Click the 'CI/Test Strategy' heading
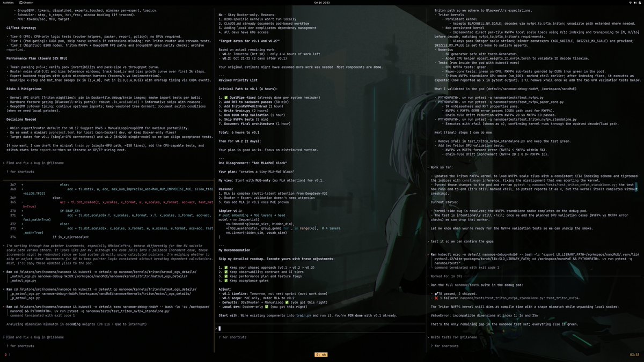The height and width of the screenshot is (362, 644). click(x=21, y=27)
